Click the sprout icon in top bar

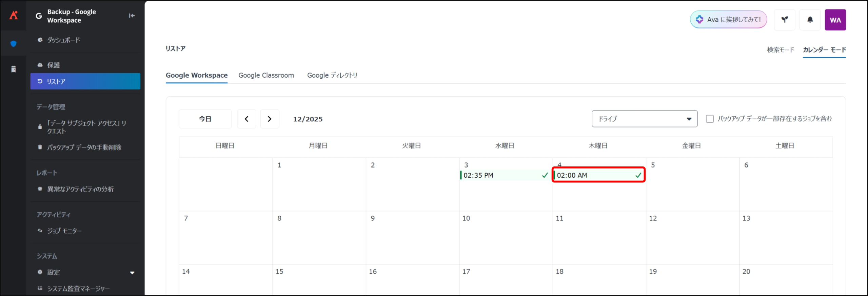785,20
